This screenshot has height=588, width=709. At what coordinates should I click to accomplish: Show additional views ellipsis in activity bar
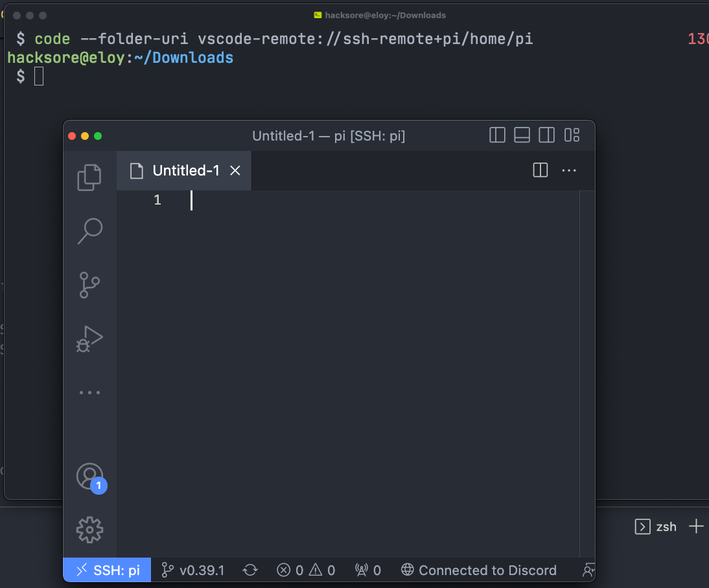pyautogui.click(x=89, y=392)
